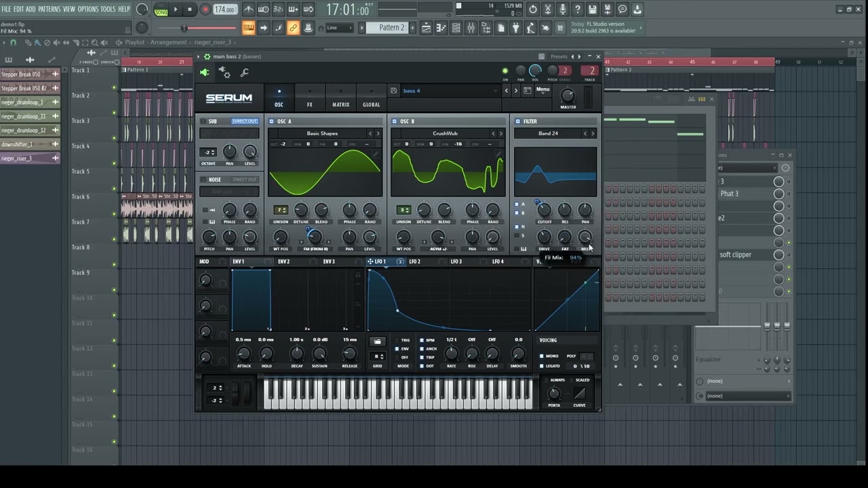The height and width of the screenshot is (488, 868).
Task: Click the Presets label in plugin wrapper
Action: (x=559, y=57)
